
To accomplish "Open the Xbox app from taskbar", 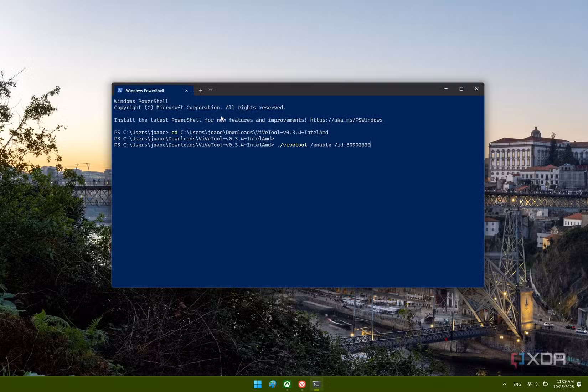I will tap(287, 384).
